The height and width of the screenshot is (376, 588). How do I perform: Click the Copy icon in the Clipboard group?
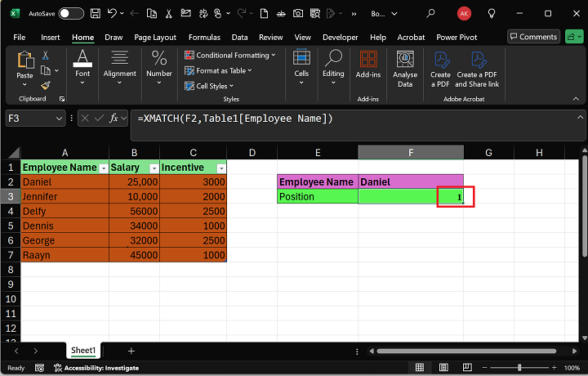(x=46, y=70)
